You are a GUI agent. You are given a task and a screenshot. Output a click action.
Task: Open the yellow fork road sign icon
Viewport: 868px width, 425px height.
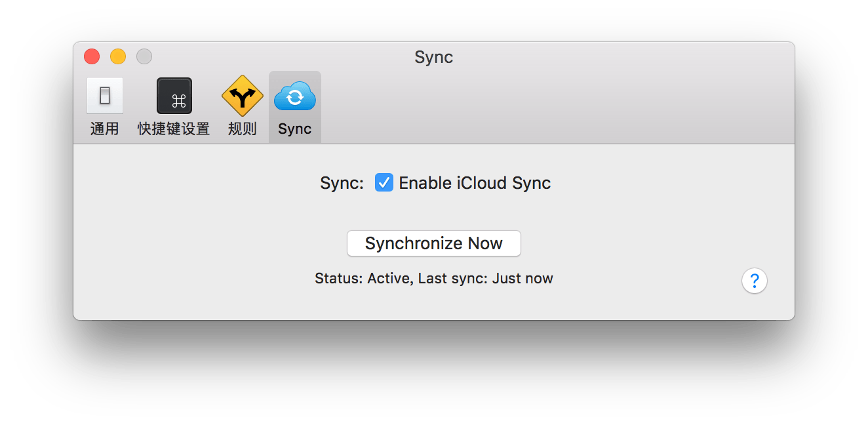[x=242, y=96]
